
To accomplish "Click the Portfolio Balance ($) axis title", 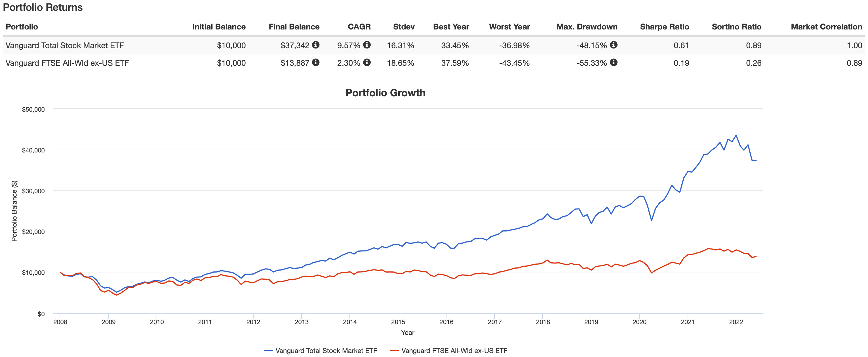I will pos(14,211).
